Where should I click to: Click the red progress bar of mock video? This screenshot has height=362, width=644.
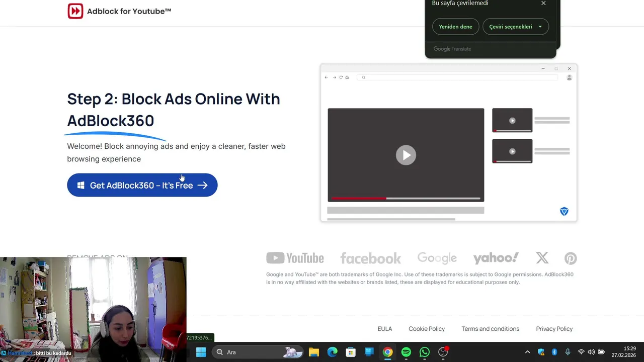pos(358,199)
